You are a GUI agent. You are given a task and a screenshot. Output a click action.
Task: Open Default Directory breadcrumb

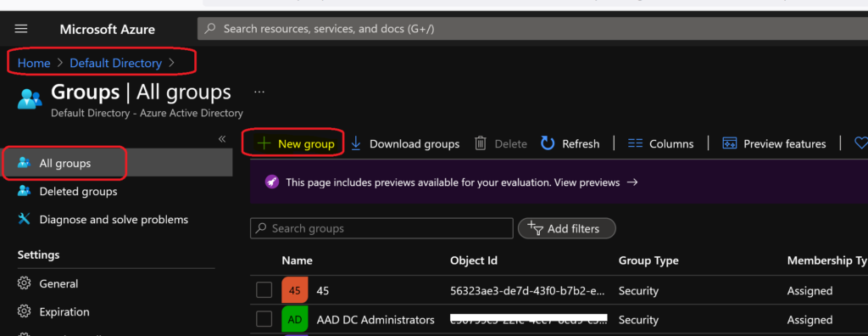115,63
